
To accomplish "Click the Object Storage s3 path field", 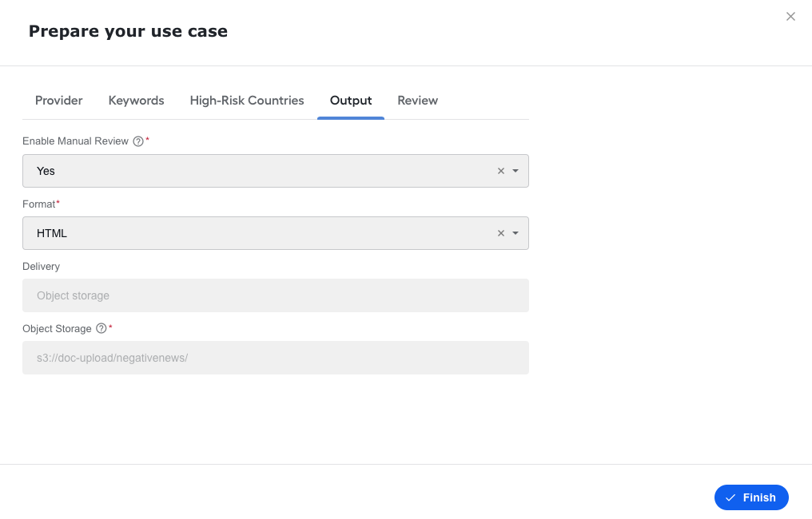I will pyautogui.click(x=276, y=358).
